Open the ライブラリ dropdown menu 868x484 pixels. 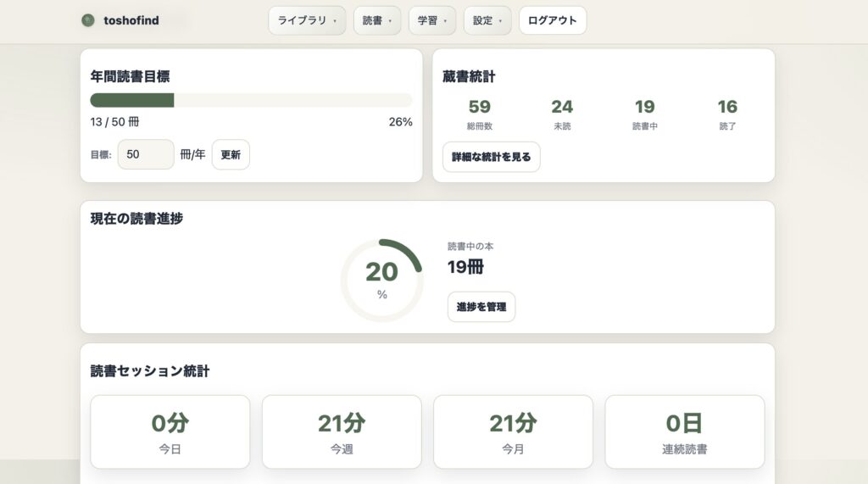(x=307, y=20)
